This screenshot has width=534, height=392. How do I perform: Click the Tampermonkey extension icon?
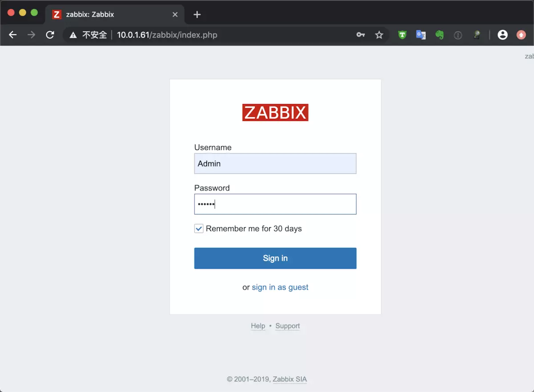point(402,35)
